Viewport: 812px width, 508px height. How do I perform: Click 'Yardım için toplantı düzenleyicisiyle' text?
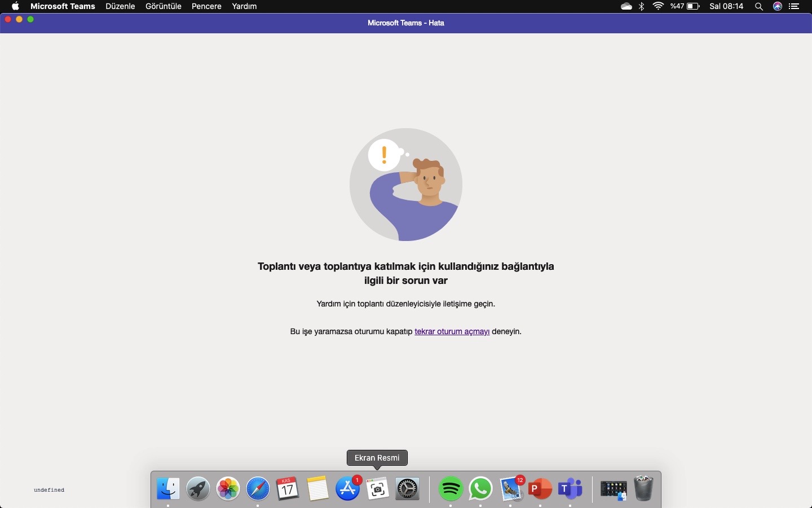pos(406,304)
